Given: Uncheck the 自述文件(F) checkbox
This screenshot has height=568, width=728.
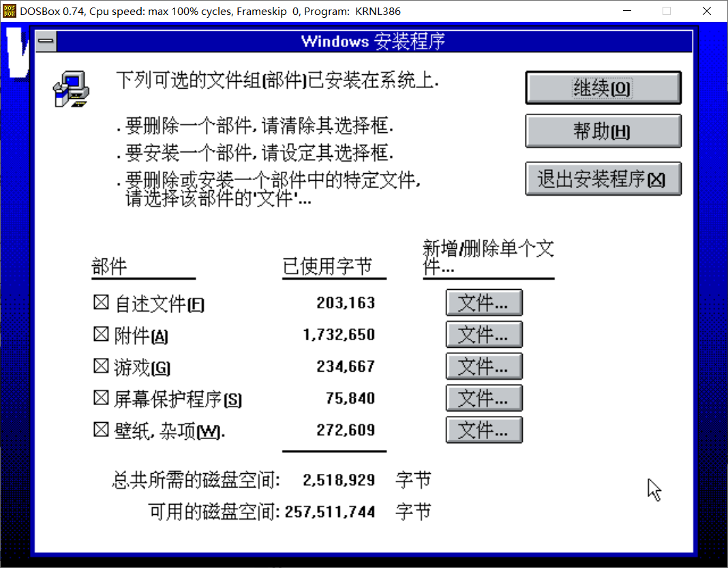Looking at the screenshot, I should (101, 302).
